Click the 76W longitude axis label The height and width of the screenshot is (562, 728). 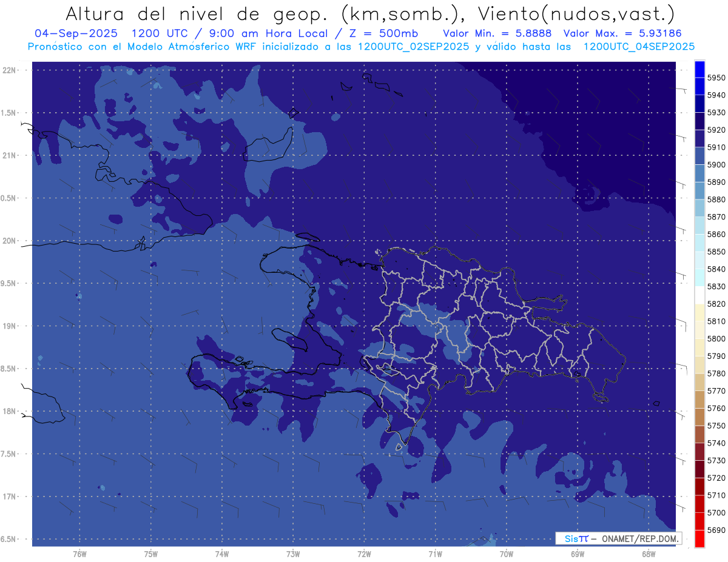click(x=79, y=554)
